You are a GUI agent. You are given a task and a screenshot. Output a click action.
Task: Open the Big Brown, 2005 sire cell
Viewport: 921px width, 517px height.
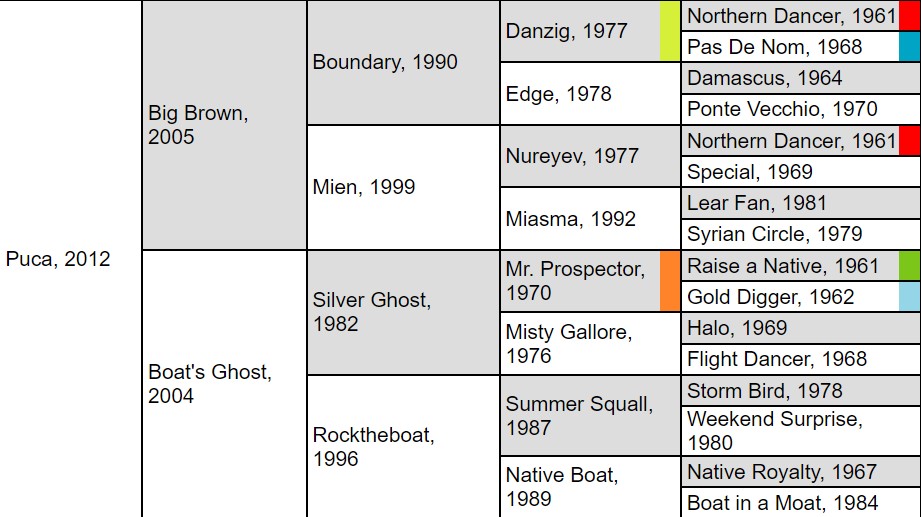[224, 125]
